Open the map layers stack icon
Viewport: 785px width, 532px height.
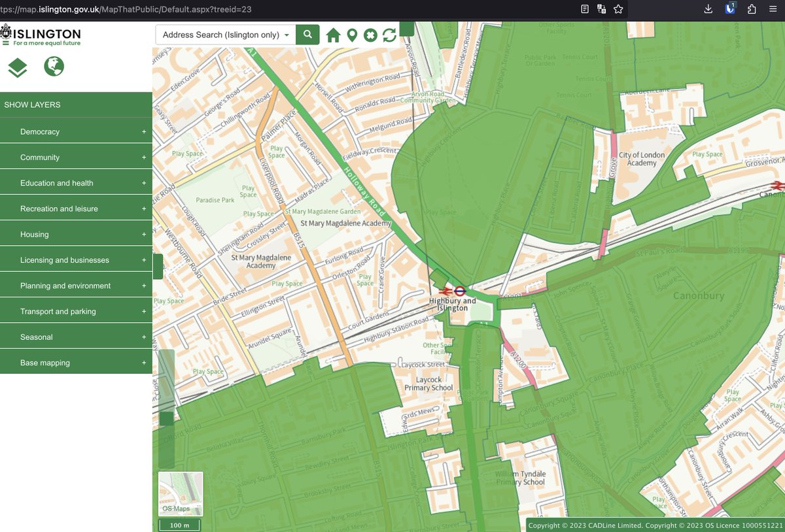click(x=18, y=67)
